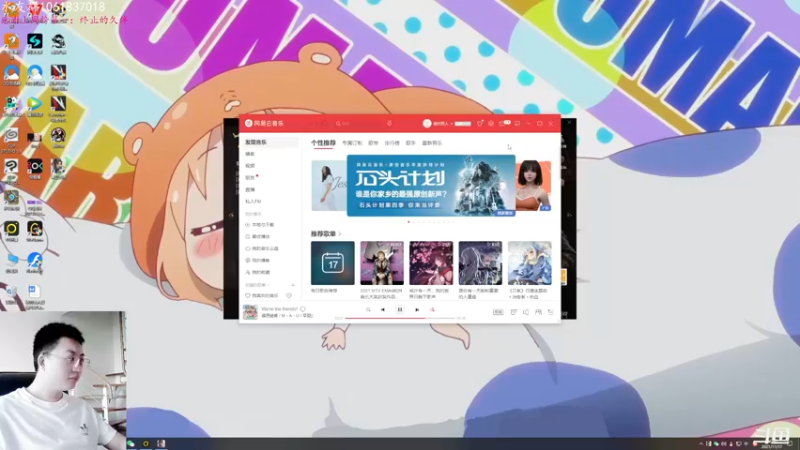Open the play queue list icon

551,312
